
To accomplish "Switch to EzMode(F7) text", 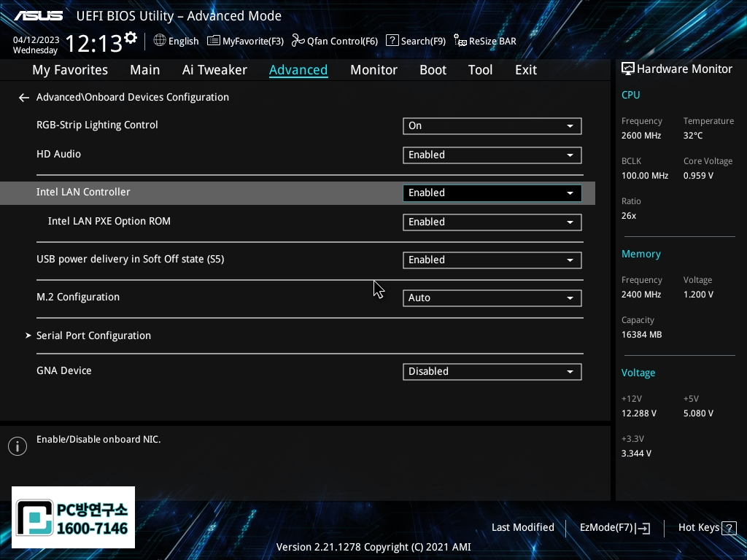I will (x=606, y=527).
